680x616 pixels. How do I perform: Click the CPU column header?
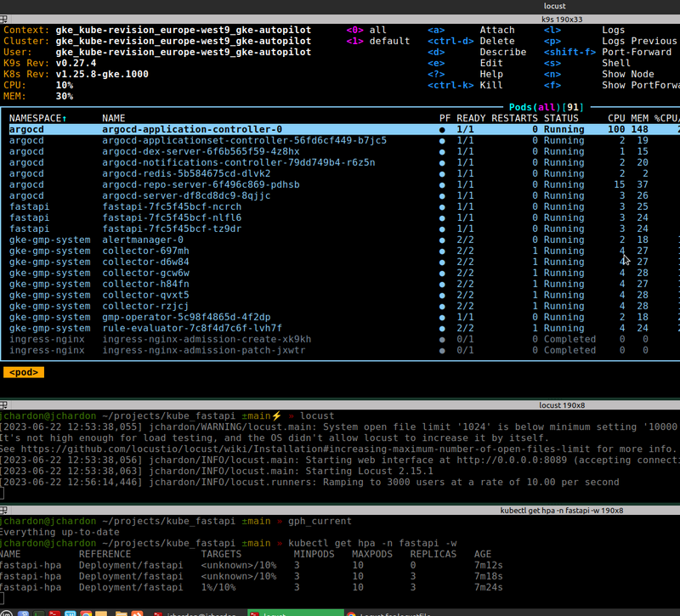[x=616, y=118]
